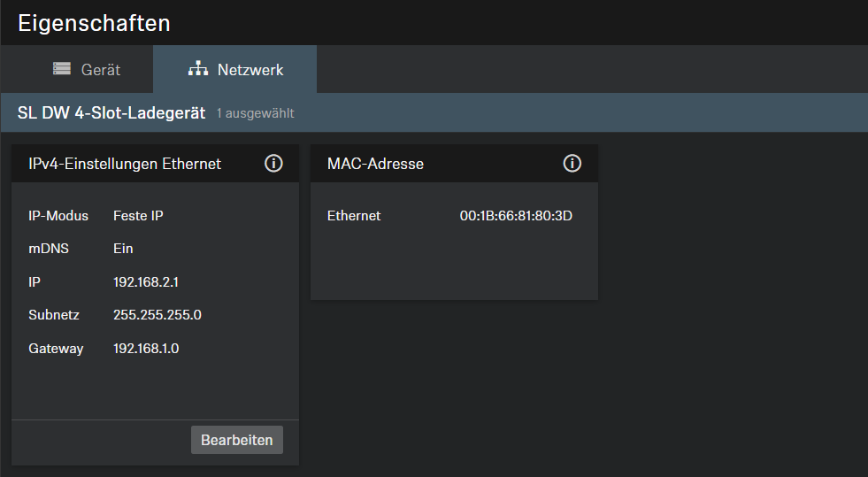
Task: Click the Eigenschaften panel title
Action: point(94,23)
